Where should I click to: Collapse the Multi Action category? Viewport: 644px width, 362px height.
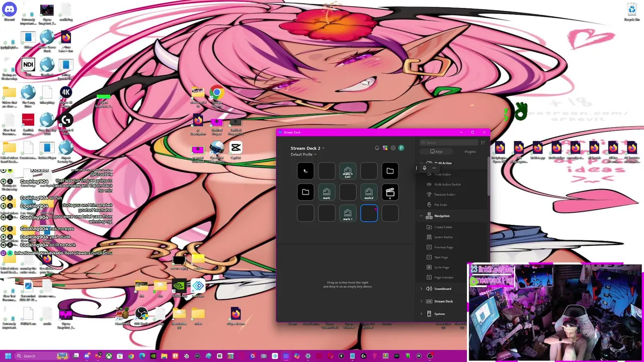pos(422,163)
